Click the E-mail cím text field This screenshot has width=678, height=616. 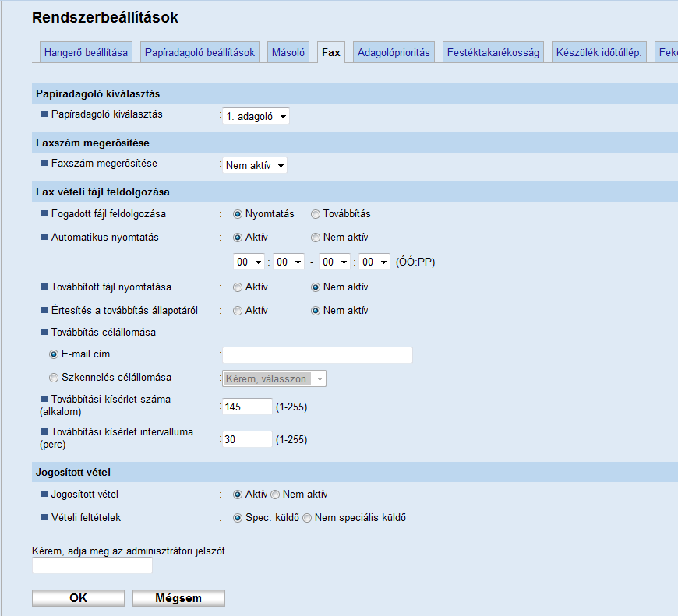coord(317,354)
